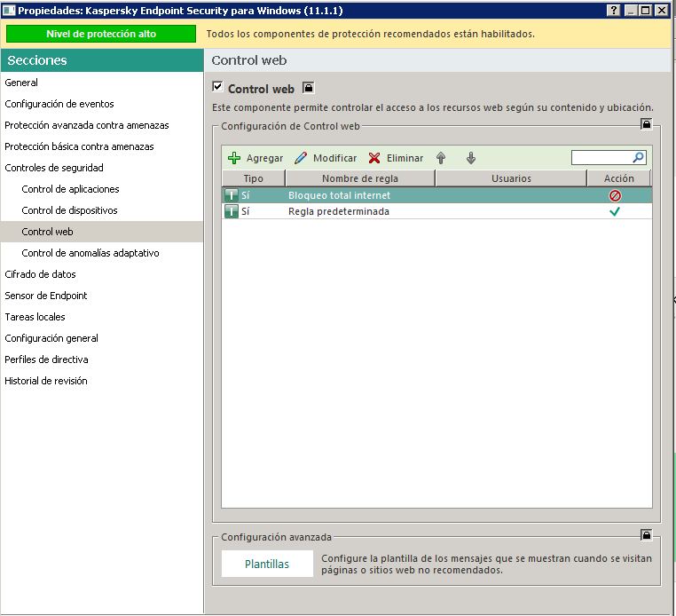Click the help question mark in title bar
This screenshot has height=616, width=676.
pos(613,11)
